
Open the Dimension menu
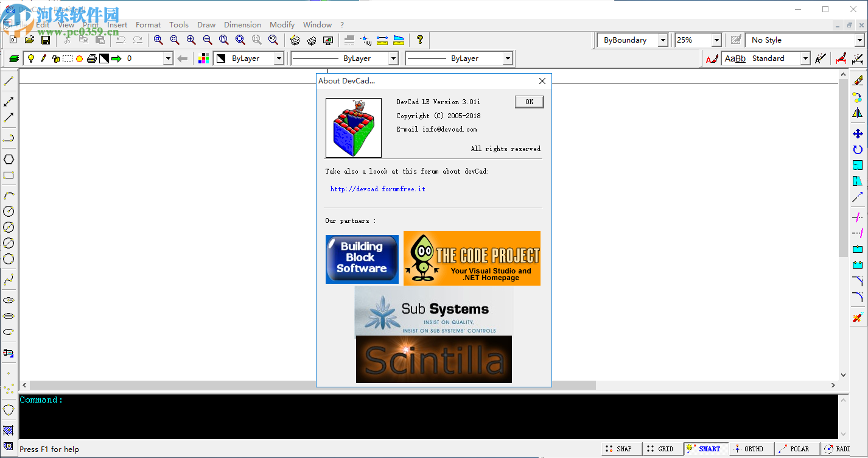tap(242, 25)
